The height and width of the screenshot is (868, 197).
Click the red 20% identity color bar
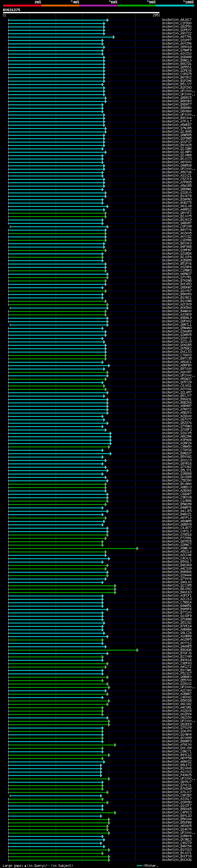tap(22, 6)
